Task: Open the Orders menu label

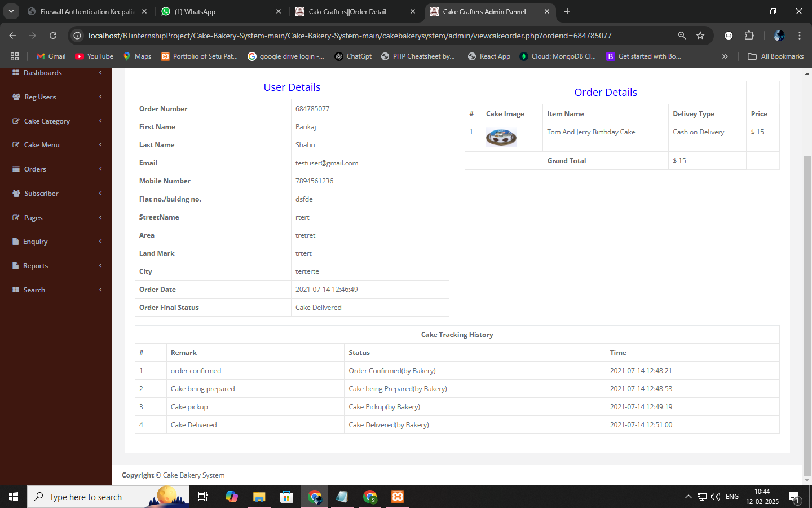Action: (35, 169)
